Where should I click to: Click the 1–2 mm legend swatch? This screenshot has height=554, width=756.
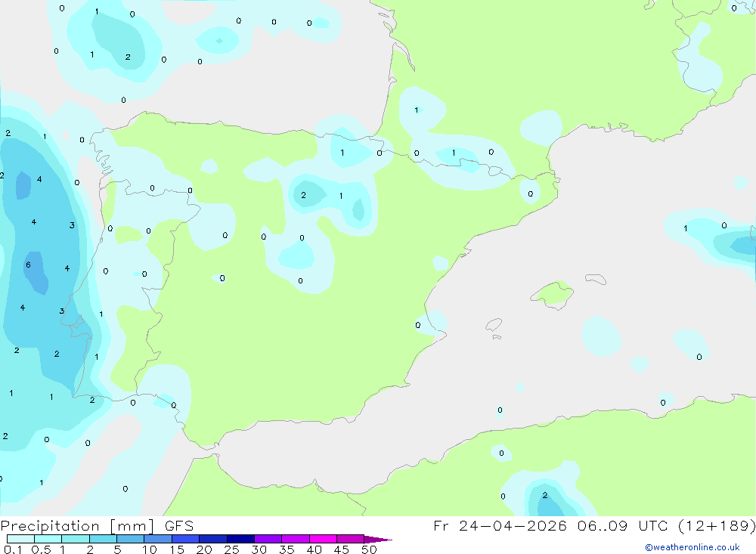pos(76,539)
